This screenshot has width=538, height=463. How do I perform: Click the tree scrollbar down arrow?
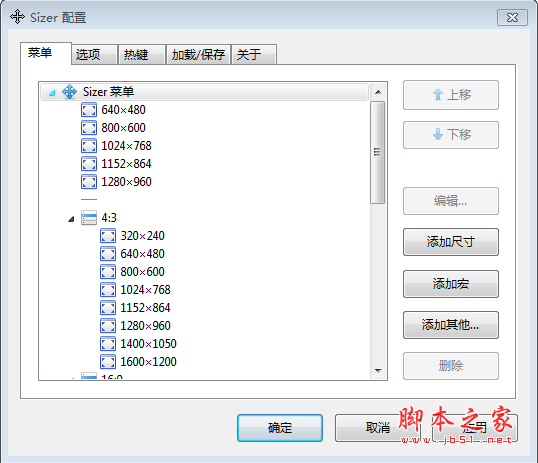pyautogui.click(x=378, y=370)
